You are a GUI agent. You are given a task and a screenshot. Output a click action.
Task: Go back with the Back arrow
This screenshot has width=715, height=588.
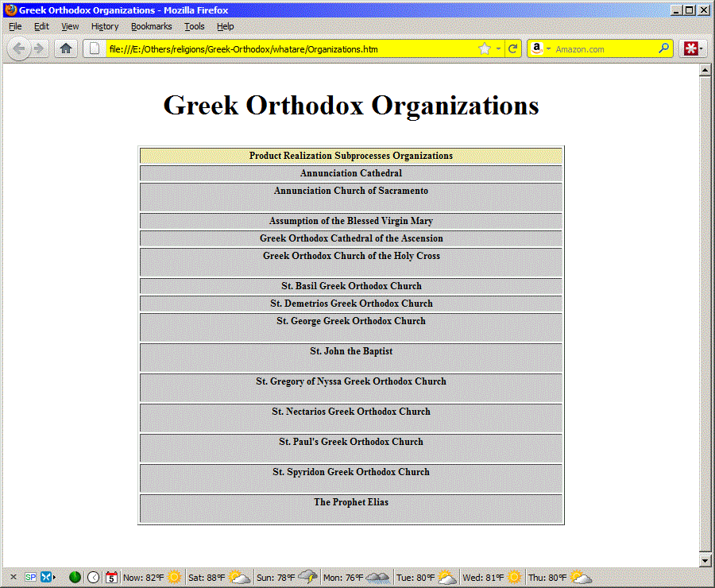click(19, 48)
